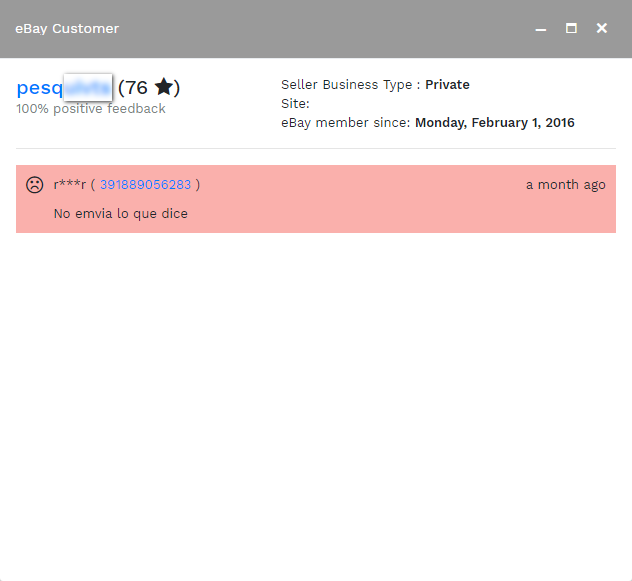The image size is (632, 581).
Task: Minimize the eBay Customer window
Action: coord(541,29)
